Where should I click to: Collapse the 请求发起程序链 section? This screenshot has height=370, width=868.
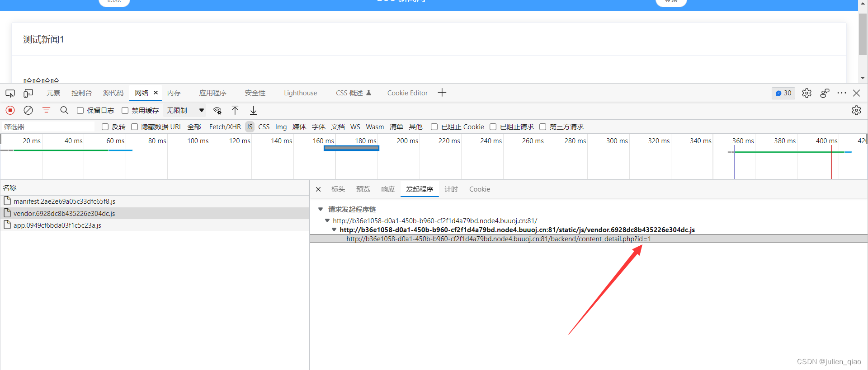321,209
